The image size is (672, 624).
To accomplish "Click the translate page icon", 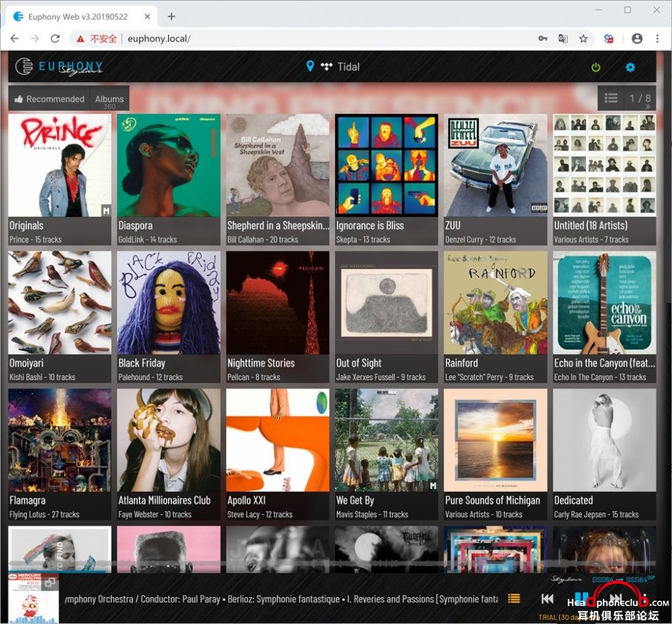I will coord(563,38).
